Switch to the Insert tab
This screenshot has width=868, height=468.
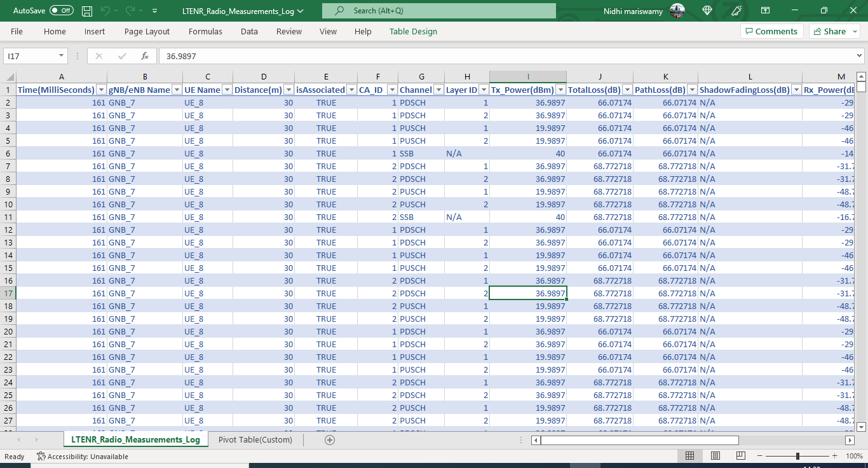pyautogui.click(x=95, y=31)
